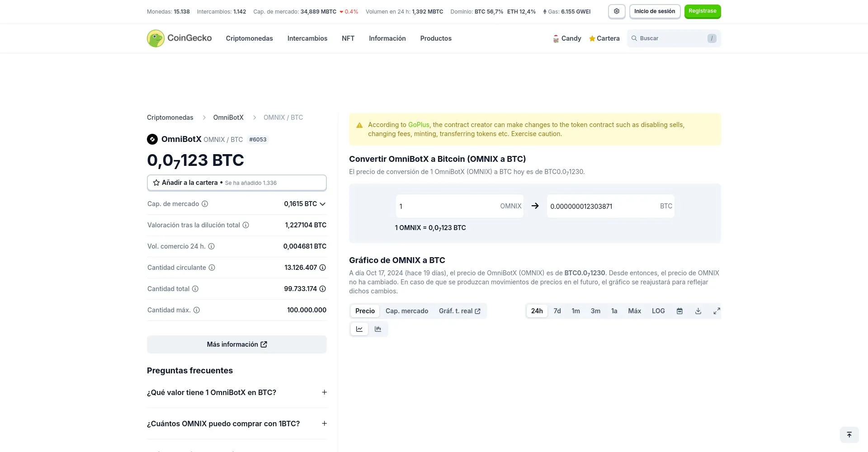
Task: Expand the Cap. de mercado dropdown chevron
Action: tap(322, 204)
